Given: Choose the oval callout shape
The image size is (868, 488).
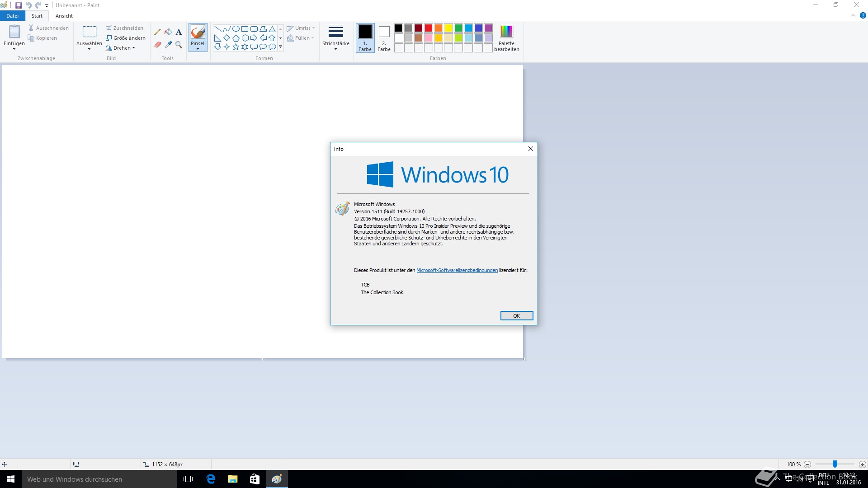Looking at the screenshot, I should 263,47.
